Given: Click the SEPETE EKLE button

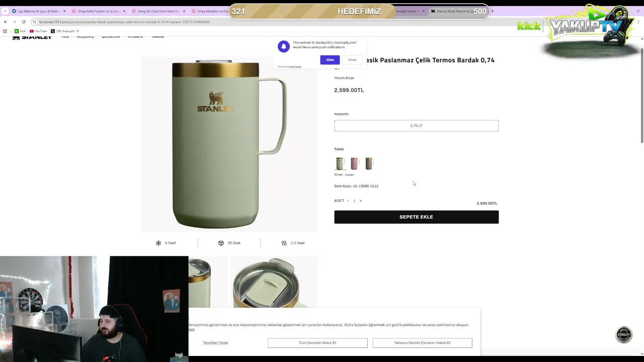Looking at the screenshot, I should coord(416,217).
